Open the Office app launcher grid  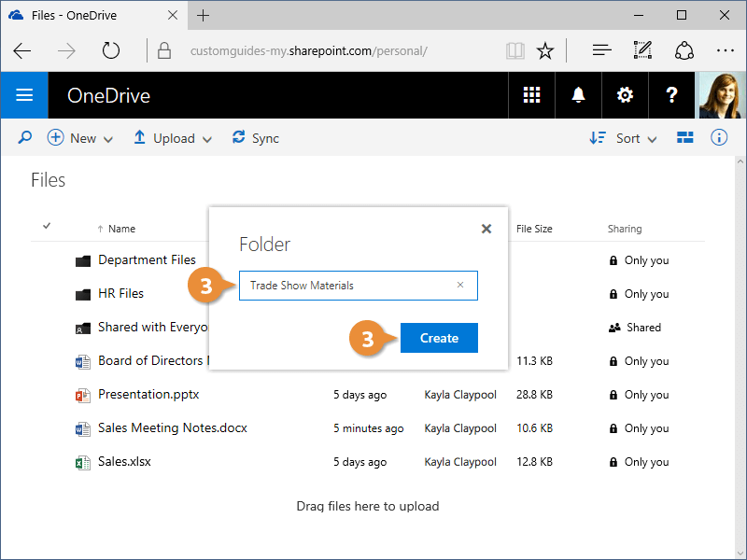click(531, 95)
